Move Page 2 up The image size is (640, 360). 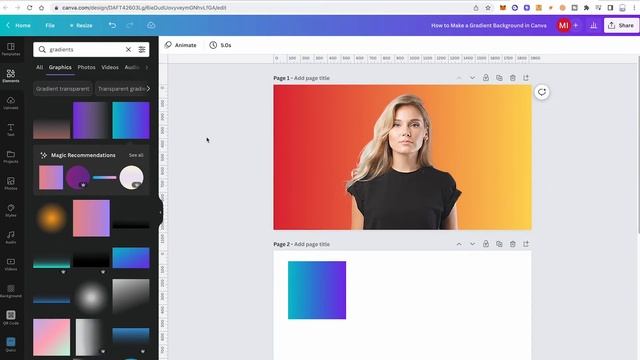pos(459,244)
